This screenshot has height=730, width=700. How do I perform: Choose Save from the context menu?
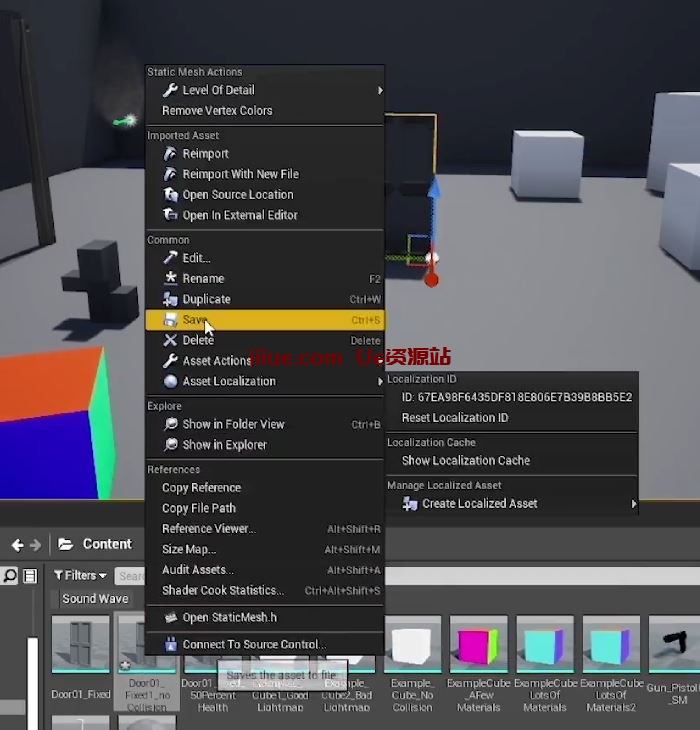pos(265,320)
